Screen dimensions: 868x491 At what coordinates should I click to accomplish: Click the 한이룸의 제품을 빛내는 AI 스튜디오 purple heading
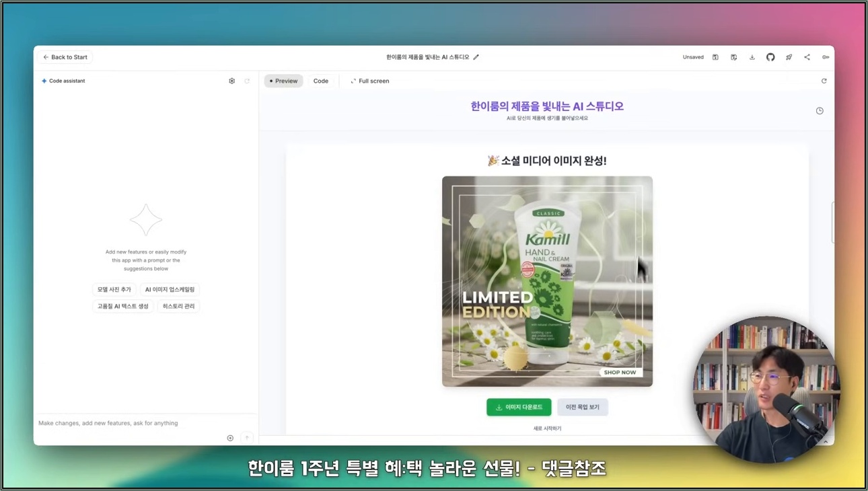pyautogui.click(x=547, y=106)
